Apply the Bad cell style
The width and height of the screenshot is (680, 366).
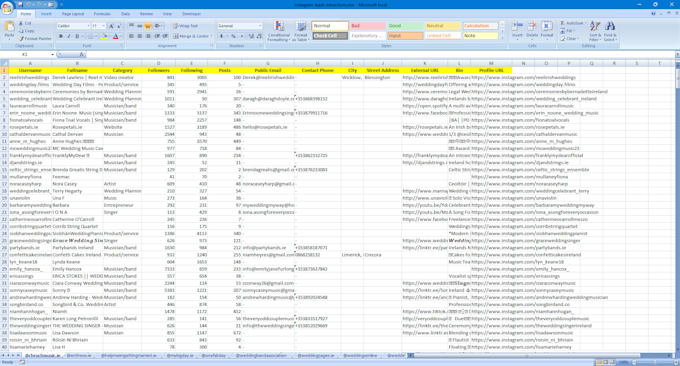367,26
